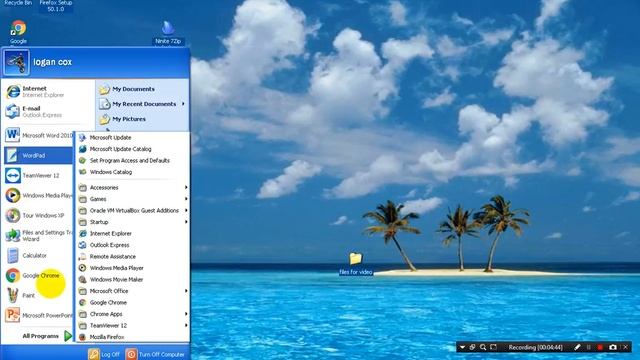Click the recorder zoom magnifier icon
Image resolution: width=640 pixels, height=360 pixels.
click(483, 347)
